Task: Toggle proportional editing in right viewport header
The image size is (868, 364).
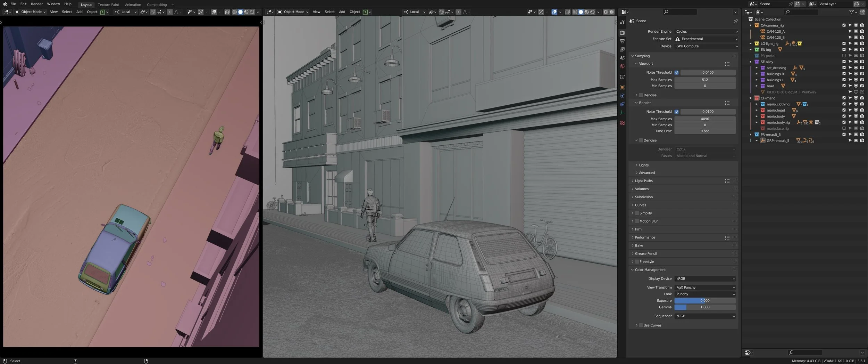Action: click(458, 12)
